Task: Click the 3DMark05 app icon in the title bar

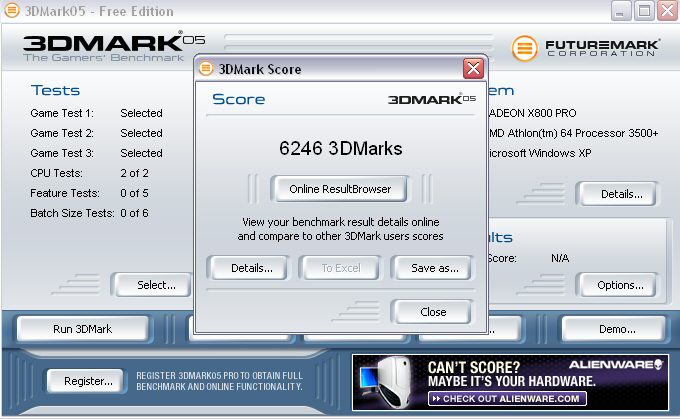Action: coord(12,11)
